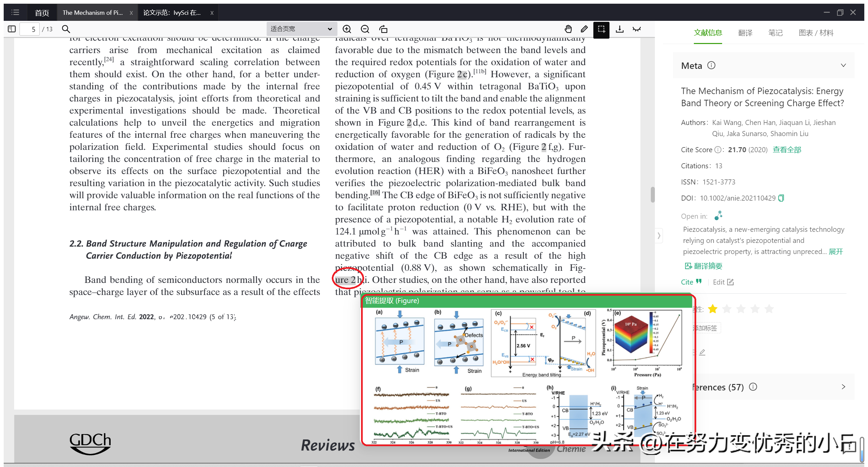Collapse the Meta section chevron
This screenshot has height=467, width=868.
point(843,65)
